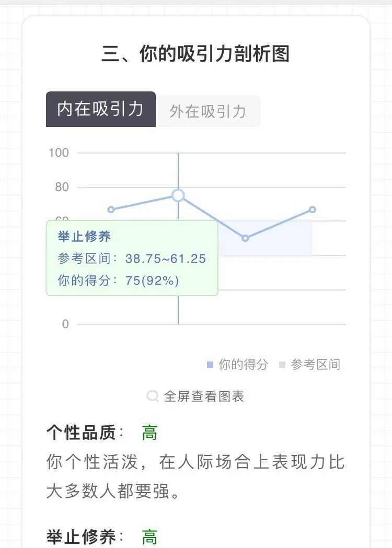
Task: Toggle the 参考区间 series via legend label
Action: pos(315,365)
